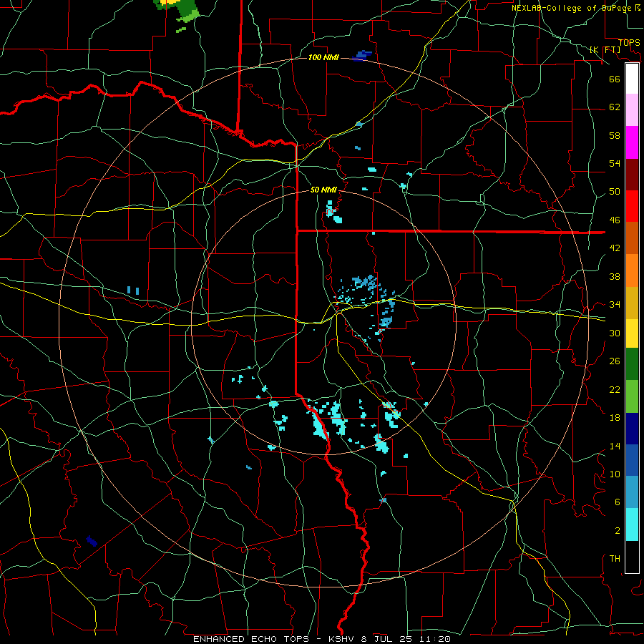The image size is (644, 644).
Task: Click the white color swatch in legend
Action: 632,79
